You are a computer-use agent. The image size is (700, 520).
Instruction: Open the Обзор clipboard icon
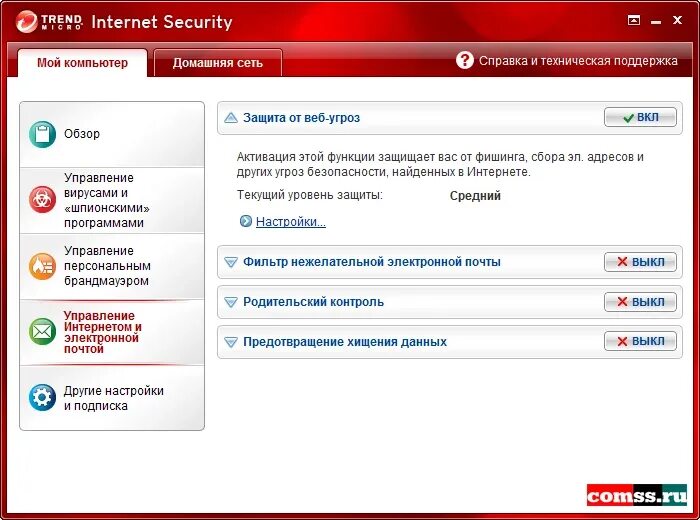(x=42, y=134)
